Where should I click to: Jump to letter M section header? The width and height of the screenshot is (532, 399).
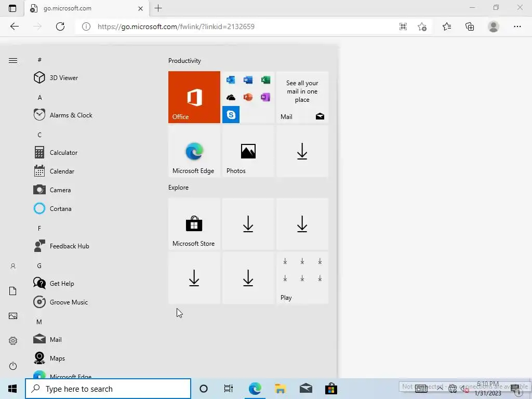click(x=39, y=322)
